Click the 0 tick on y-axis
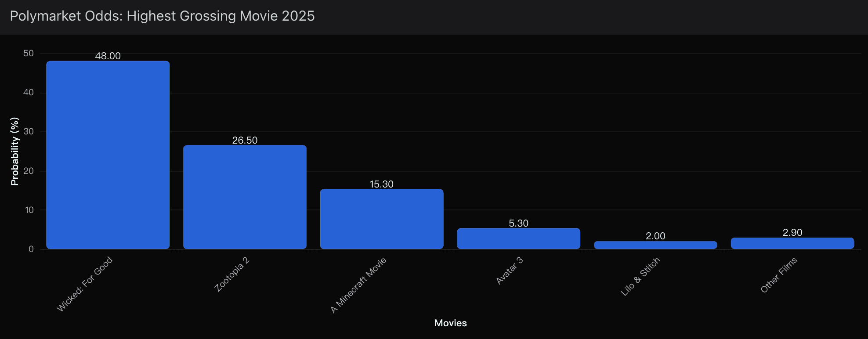Image resolution: width=868 pixels, height=339 pixels. tap(31, 249)
